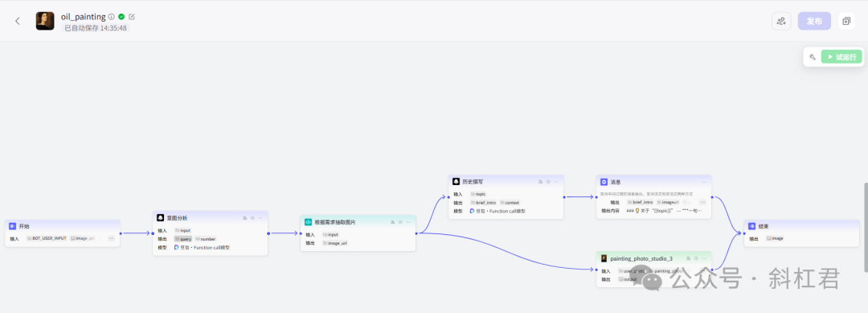
Task: Open the oil_painting workflow avatar thumbnail
Action: 45,21
